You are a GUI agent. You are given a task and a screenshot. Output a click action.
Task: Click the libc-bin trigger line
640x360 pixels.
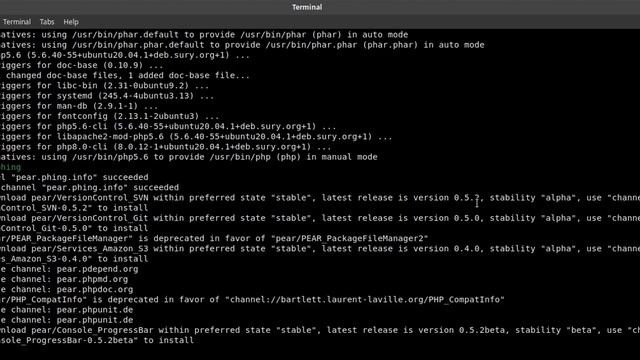tap(104, 86)
